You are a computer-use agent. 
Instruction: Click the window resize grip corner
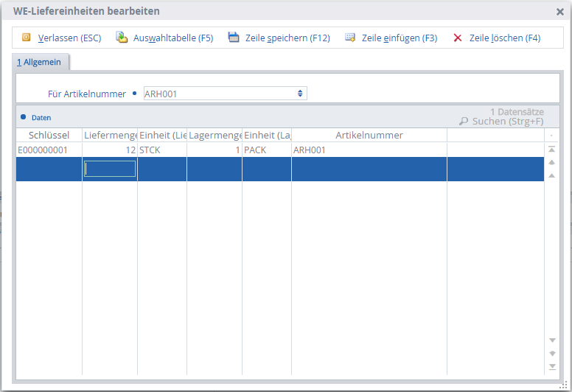pyautogui.click(x=564, y=385)
